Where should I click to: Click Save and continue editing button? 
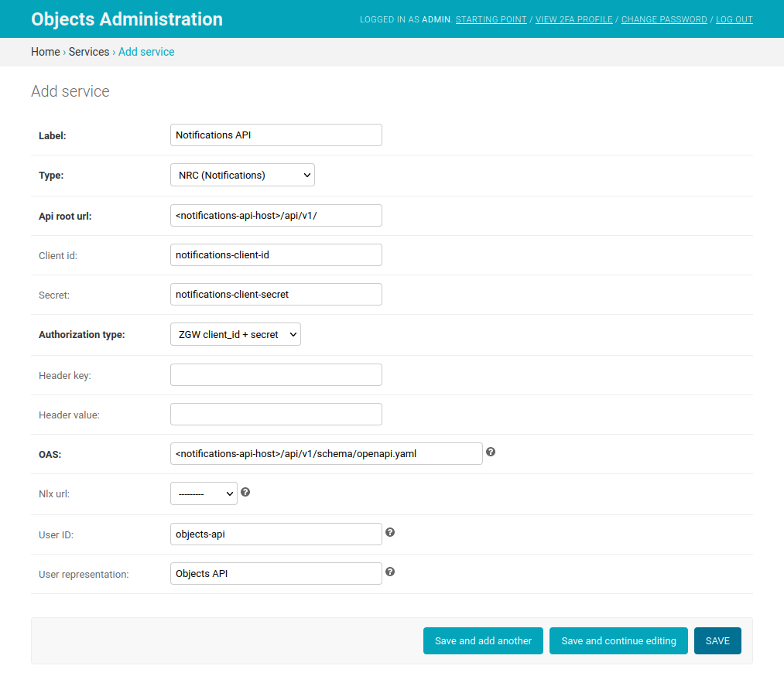[618, 641]
